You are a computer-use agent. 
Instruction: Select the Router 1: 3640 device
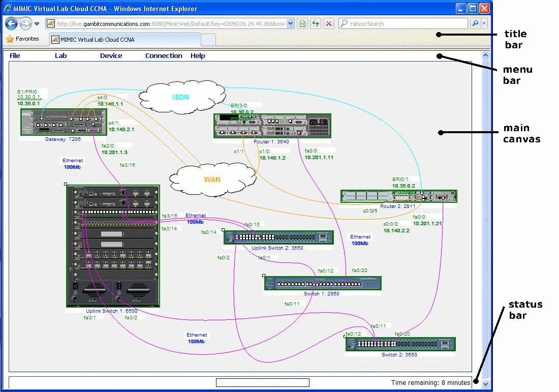pos(272,126)
